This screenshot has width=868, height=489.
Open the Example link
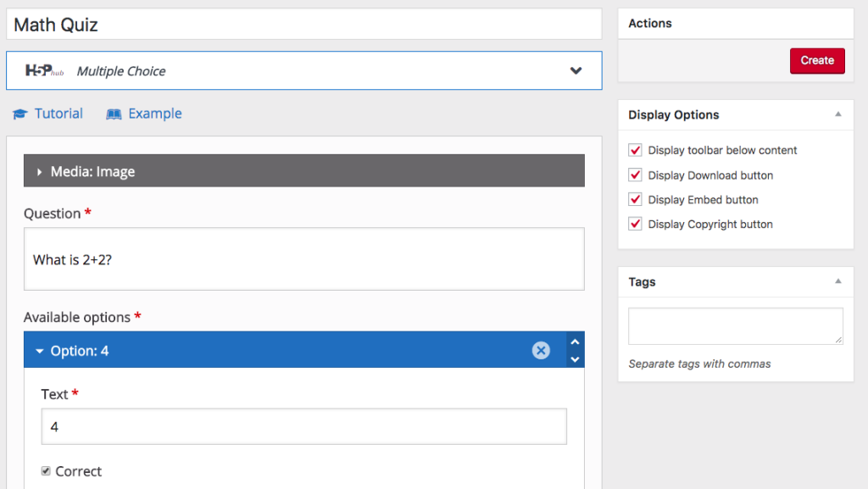point(155,114)
